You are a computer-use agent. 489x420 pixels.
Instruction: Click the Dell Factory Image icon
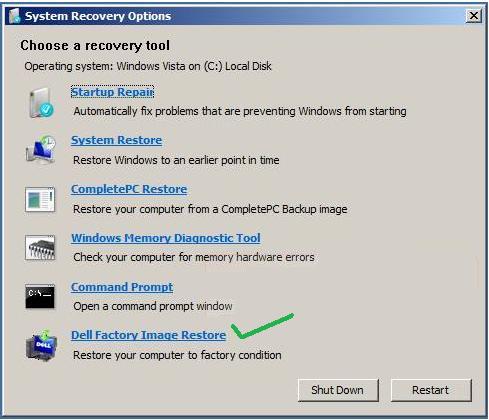[x=41, y=345]
